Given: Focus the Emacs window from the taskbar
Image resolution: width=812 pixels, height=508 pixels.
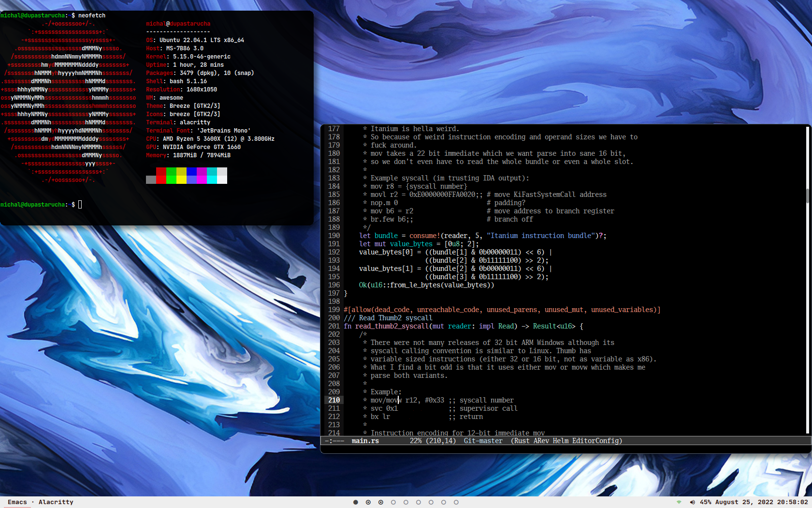Looking at the screenshot, I should (17, 502).
